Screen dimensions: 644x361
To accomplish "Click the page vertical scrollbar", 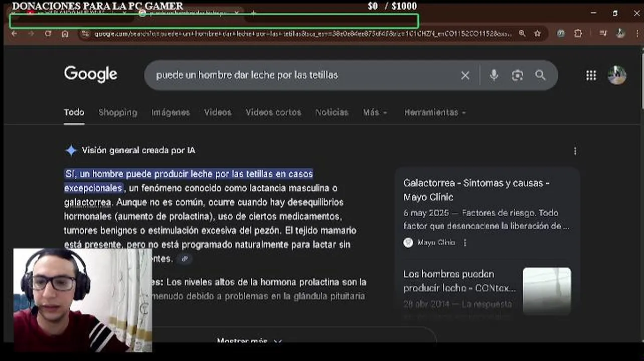I will (641, 80).
